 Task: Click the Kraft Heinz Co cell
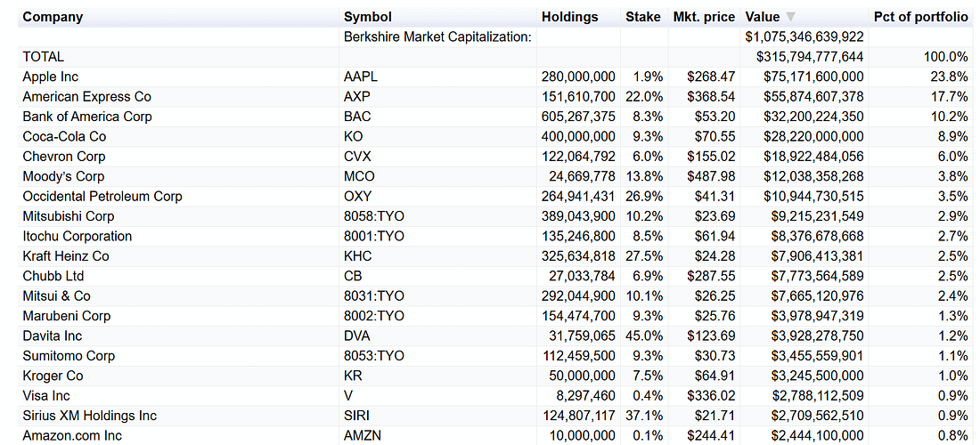[x=66, y=256]
